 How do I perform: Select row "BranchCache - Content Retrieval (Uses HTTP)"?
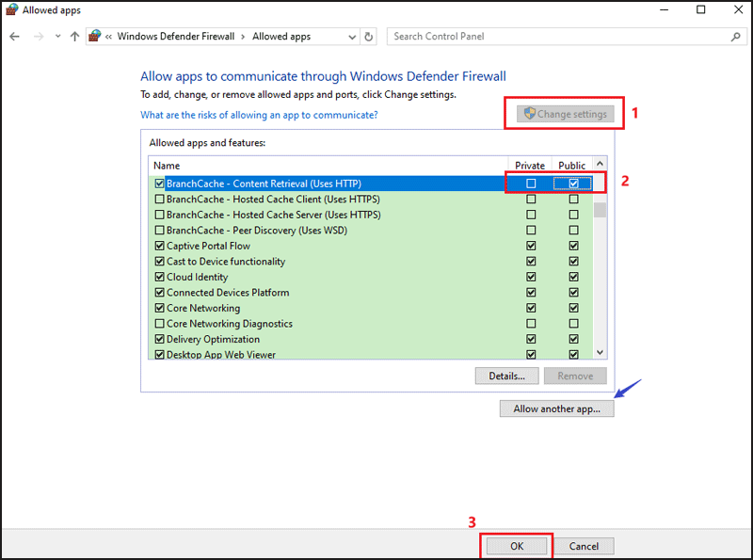click(371, 184)
